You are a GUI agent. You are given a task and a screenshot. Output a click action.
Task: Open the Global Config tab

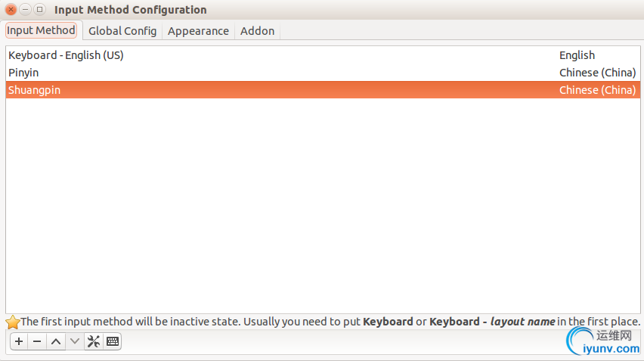[122, 31]
